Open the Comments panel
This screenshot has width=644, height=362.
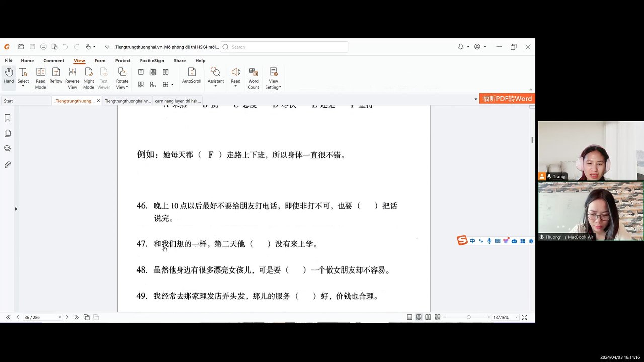click(8, 149)
